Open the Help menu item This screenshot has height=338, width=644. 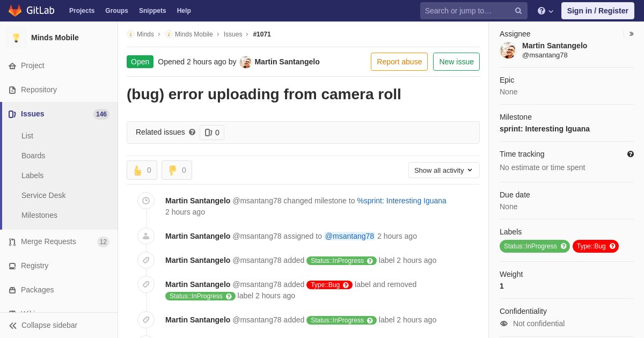184,11
